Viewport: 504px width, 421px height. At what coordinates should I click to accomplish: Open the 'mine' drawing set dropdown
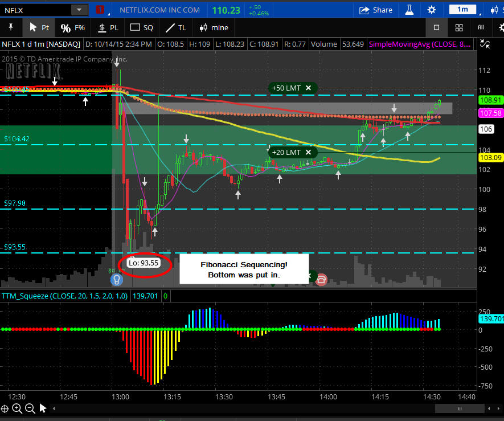point(214,27)
